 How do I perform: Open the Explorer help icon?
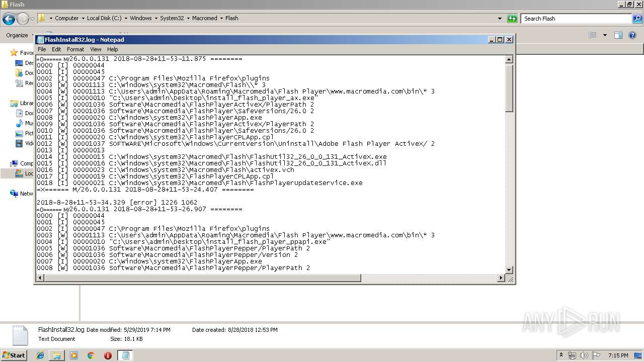coord(633,35)
